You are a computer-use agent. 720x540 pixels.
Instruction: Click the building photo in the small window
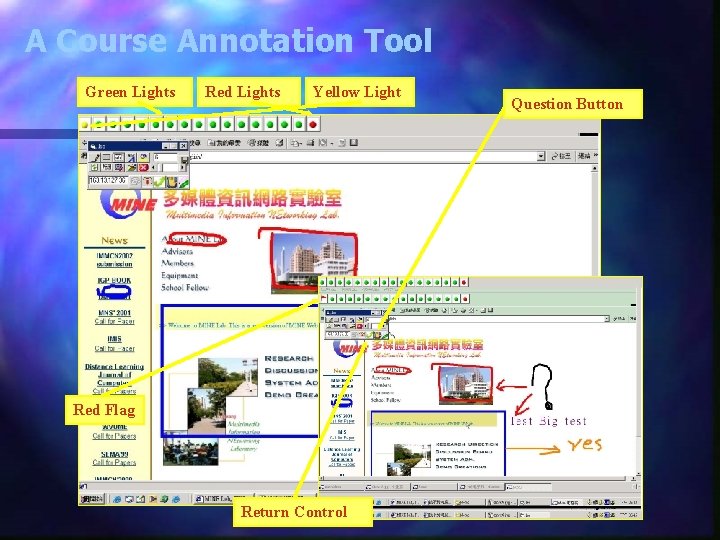(x=465, y=385)
